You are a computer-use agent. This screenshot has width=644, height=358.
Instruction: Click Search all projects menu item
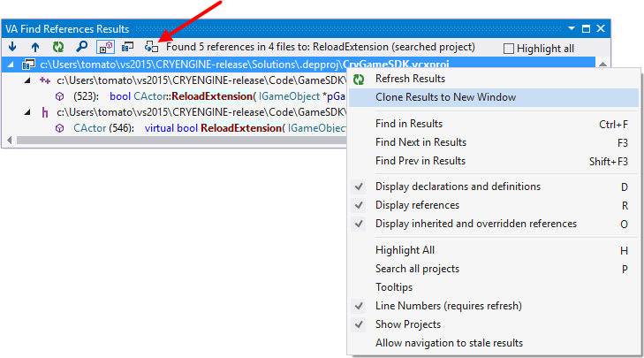tap(417, 269)
